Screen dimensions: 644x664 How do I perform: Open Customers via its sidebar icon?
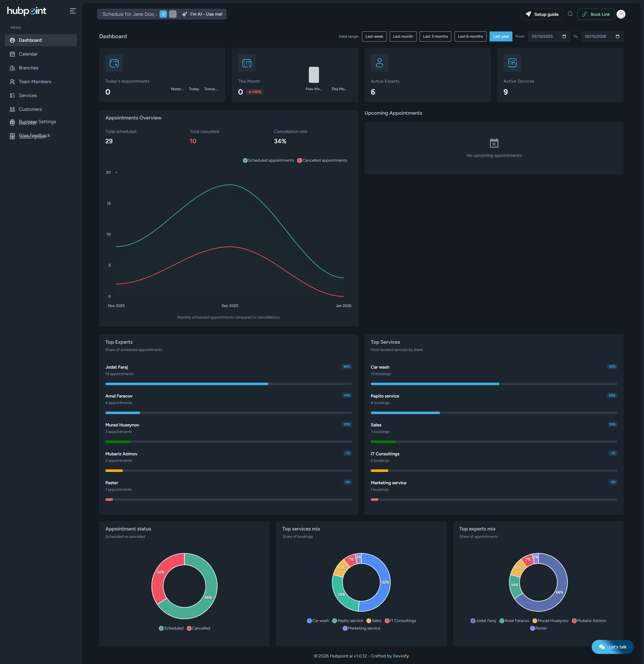click(12, 109)
